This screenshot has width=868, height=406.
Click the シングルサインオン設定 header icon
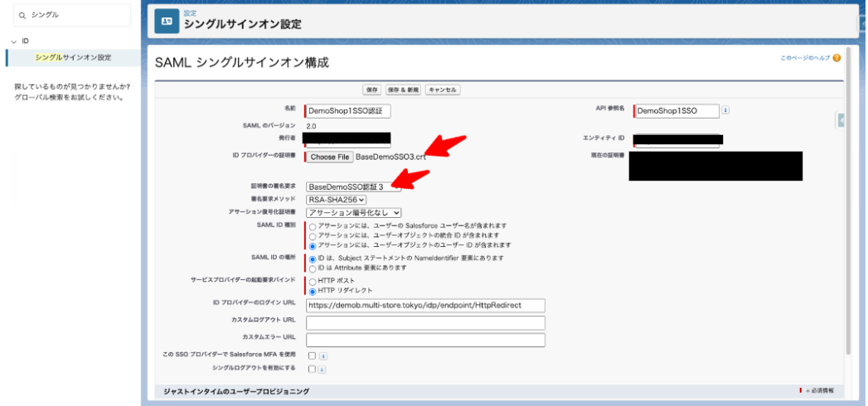[x=167, y=22]
